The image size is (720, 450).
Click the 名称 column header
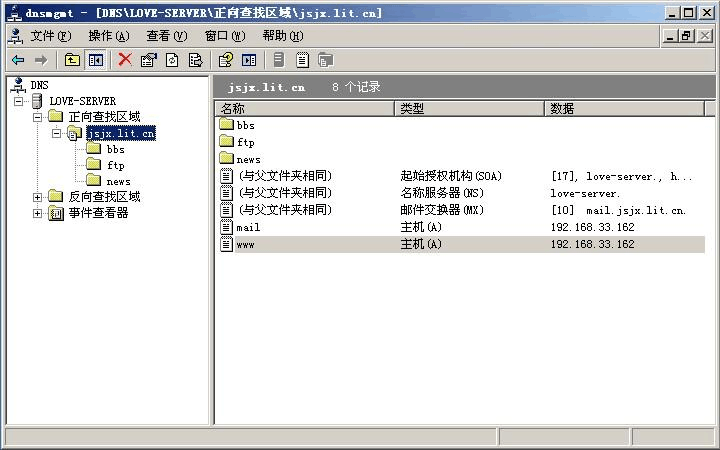click(304, 108)
